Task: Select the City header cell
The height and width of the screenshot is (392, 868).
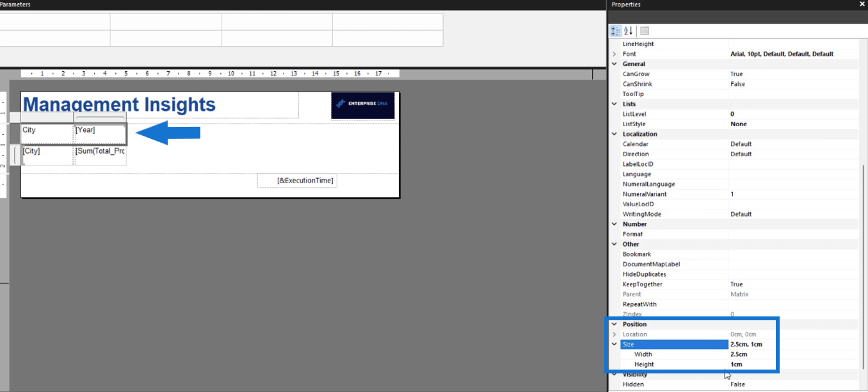Action: [47, 134]
